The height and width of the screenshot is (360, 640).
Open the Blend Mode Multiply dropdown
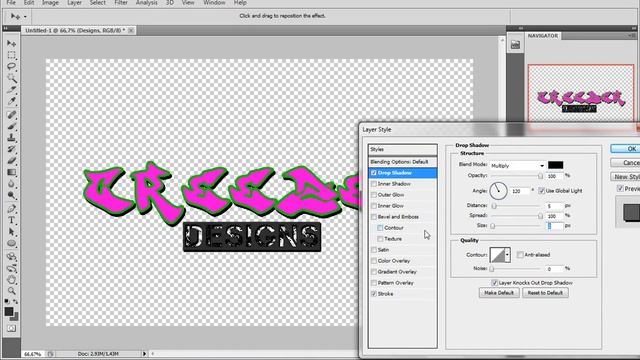click(x=517, y=166)
